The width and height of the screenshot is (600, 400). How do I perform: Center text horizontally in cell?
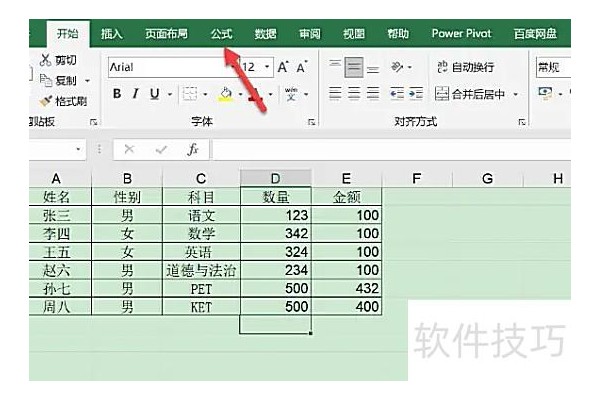pos(354,93)
